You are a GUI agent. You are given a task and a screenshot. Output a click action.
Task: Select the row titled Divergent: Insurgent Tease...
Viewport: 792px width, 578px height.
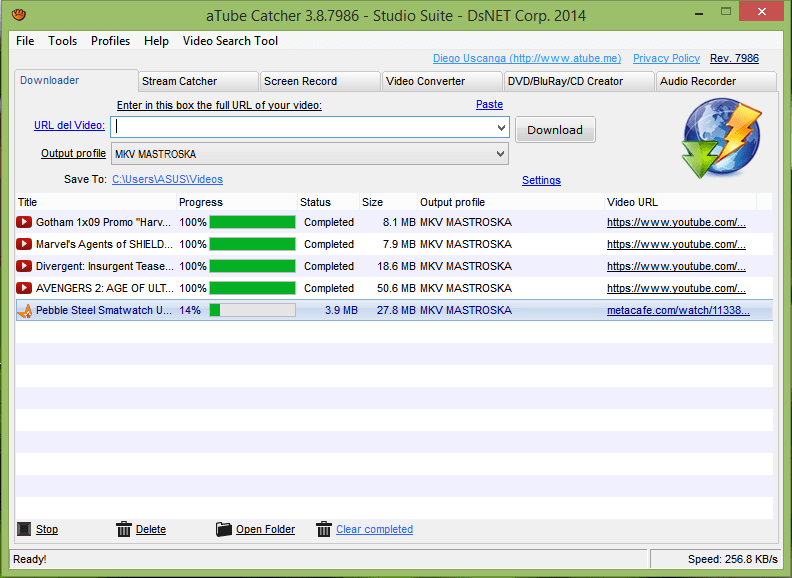tap(394, 266)
